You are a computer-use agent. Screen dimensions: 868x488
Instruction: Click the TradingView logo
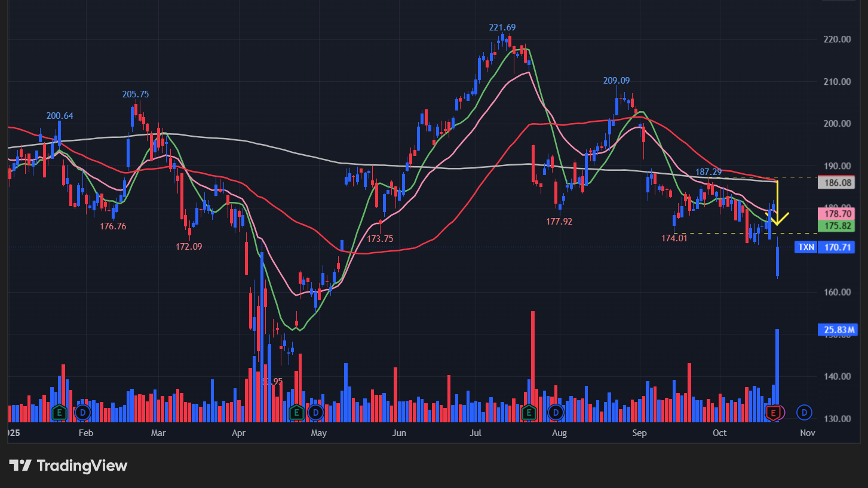(x=68, y=465)
